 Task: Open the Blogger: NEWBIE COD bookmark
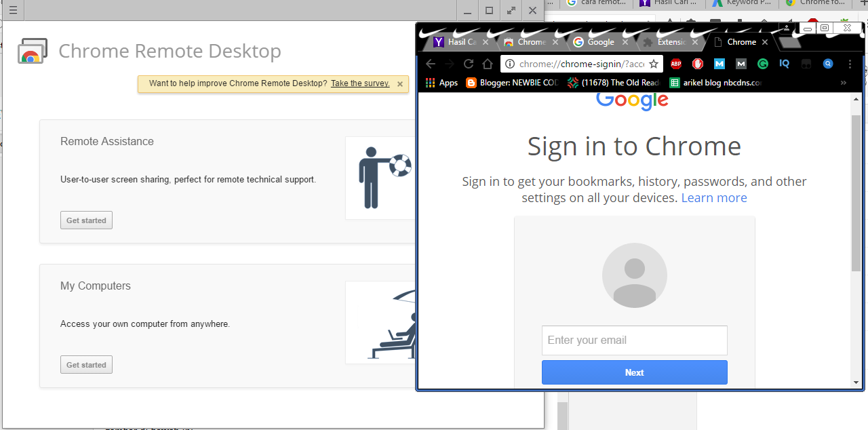coord(512,83)
